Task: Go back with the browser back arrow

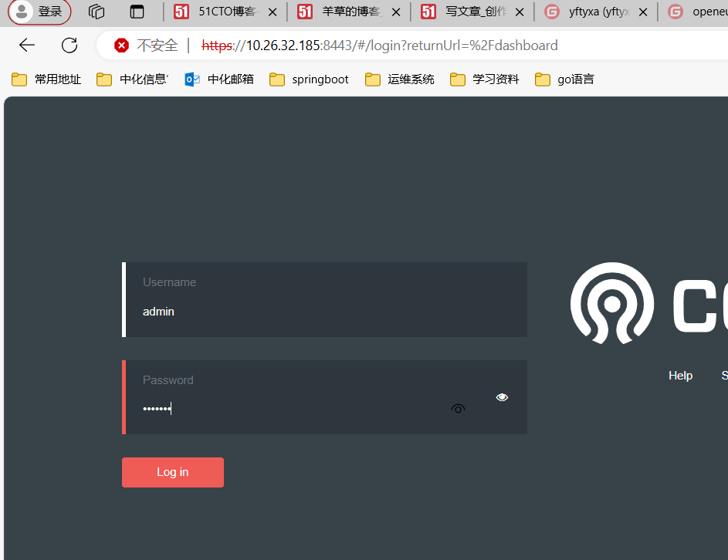Action: click(x=27, y=45)
